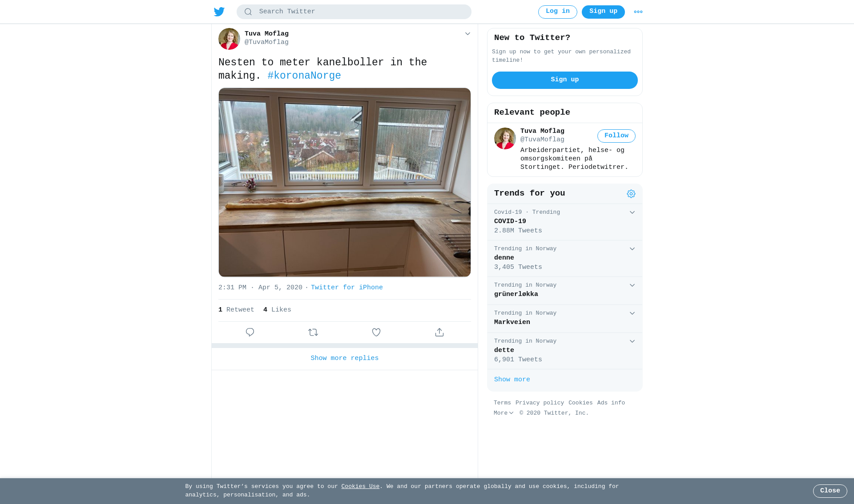
Task: Follow Tuva Moflag
Action: tap(616, 136)
